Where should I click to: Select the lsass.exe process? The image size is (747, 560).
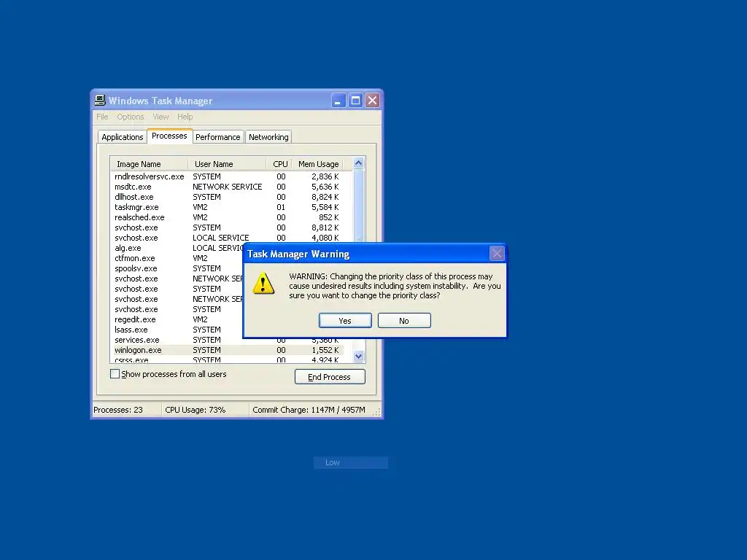coord(177,330)
